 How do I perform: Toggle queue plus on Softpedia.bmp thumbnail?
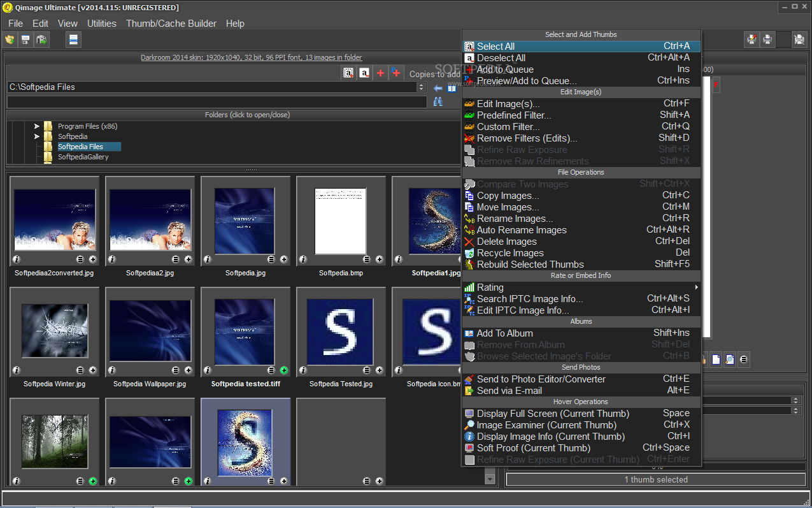[380, 259]
